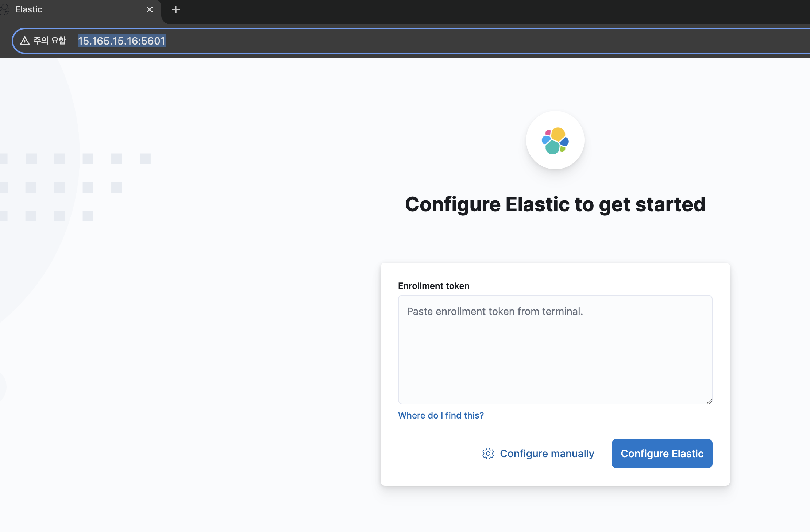Open 'Where do I find this?' help
Viewport: 810px width, 532px height.
tap(441, 415)
